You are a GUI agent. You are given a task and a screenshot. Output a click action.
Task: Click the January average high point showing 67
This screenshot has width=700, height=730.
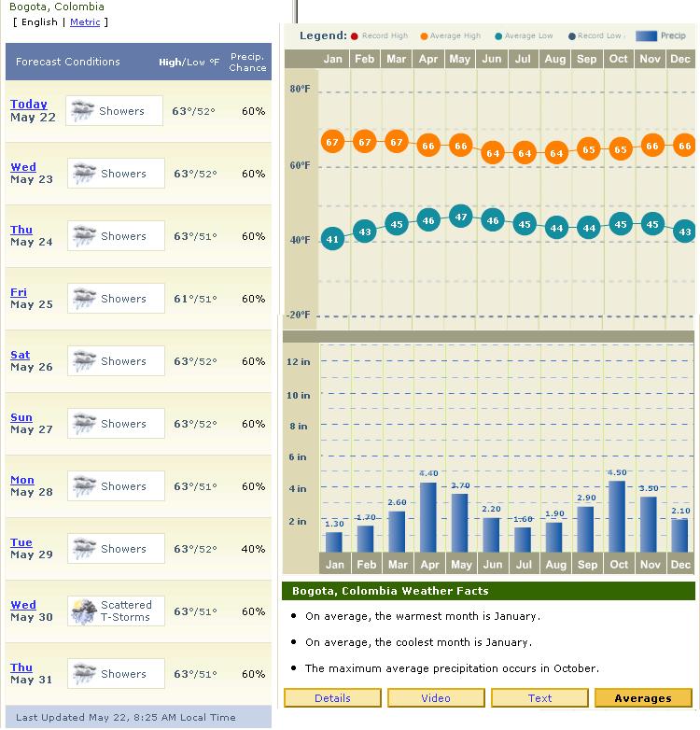(333, 143)
